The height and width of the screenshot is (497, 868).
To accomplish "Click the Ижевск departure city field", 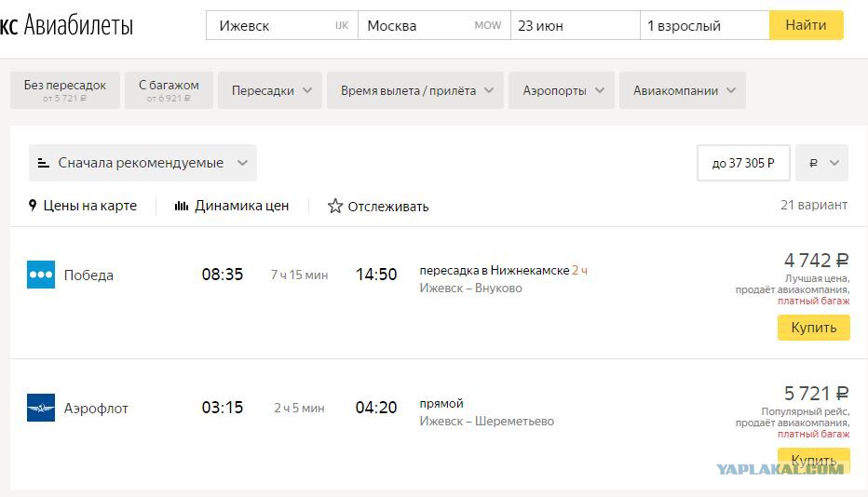I will pos(282,25).
